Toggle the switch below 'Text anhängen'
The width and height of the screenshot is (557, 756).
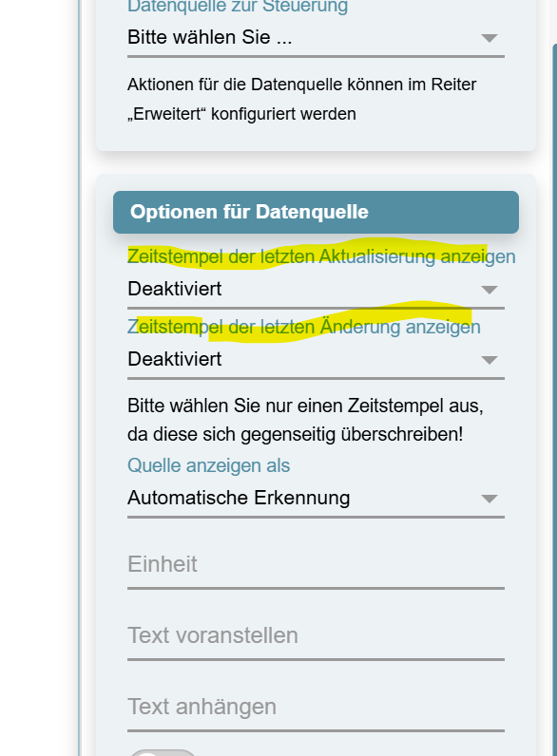pos(163,752)
